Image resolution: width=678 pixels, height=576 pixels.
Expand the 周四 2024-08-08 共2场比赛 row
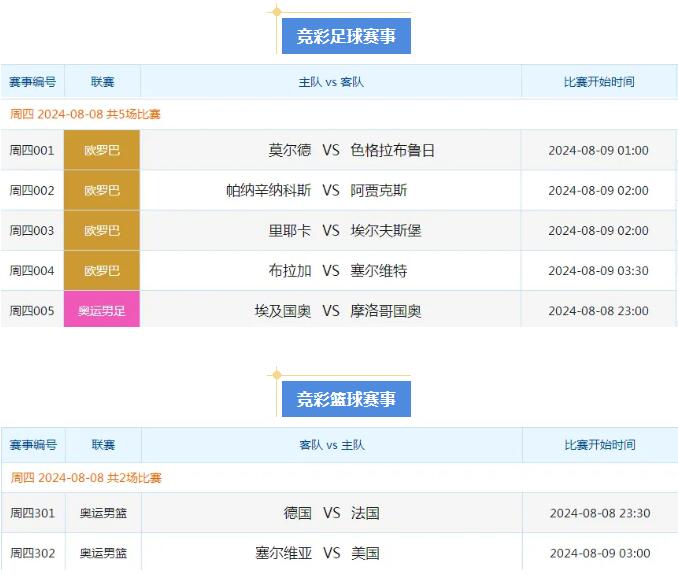tap(86, 477)
